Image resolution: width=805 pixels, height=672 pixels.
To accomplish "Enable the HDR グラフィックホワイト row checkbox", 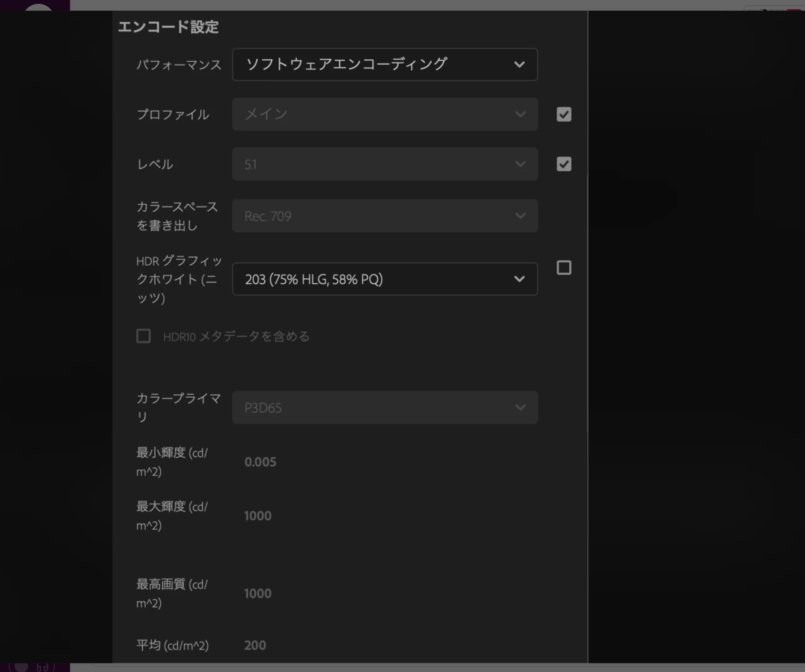I will (x=563, y=268).
